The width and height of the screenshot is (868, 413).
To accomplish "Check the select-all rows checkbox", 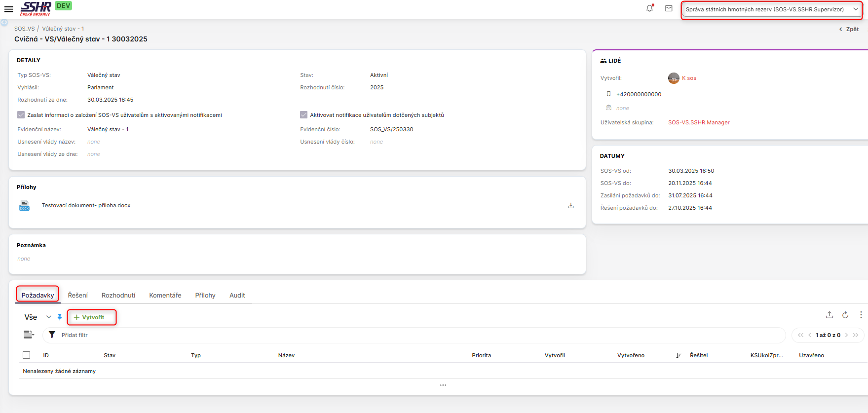I will point(27,355).
